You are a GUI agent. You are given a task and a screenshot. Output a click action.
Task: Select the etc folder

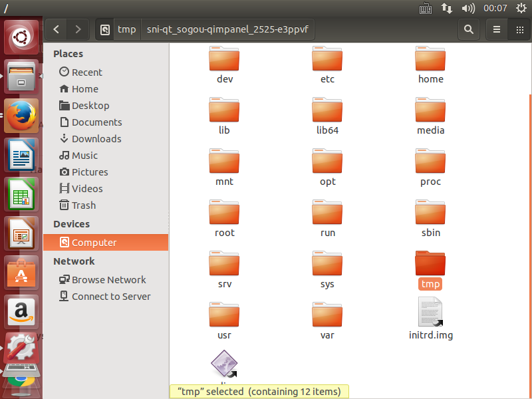[327, 65]
